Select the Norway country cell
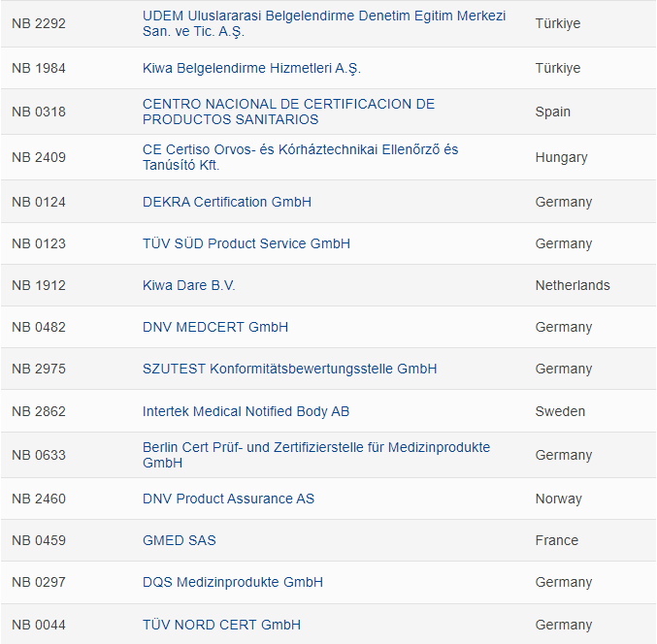This screenshot has height=644, width=657. 558,499
